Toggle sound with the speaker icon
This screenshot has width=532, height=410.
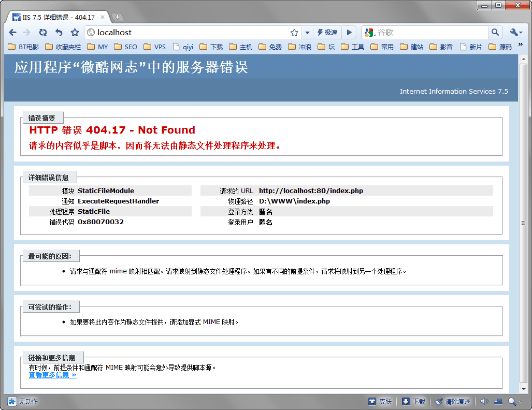point(484,402)
